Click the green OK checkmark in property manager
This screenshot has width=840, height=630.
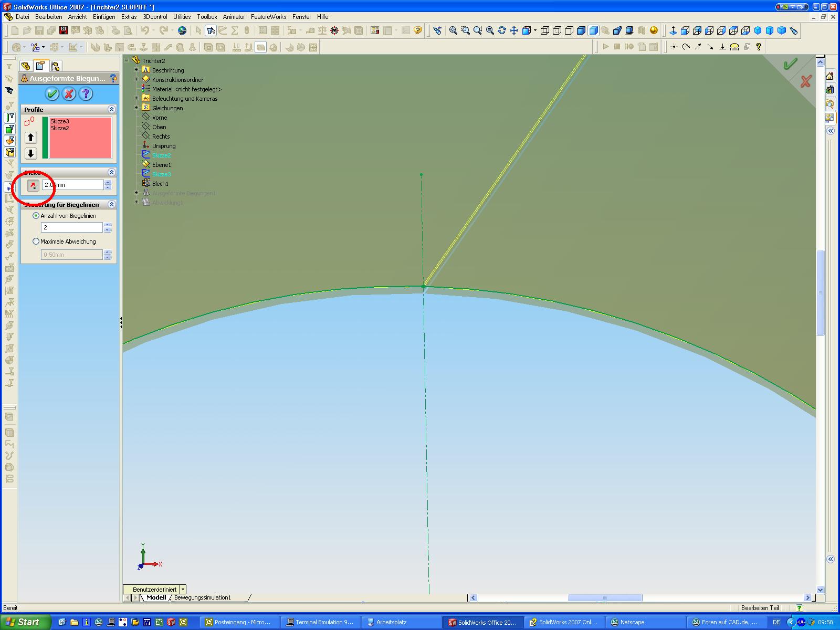(51, 94)
